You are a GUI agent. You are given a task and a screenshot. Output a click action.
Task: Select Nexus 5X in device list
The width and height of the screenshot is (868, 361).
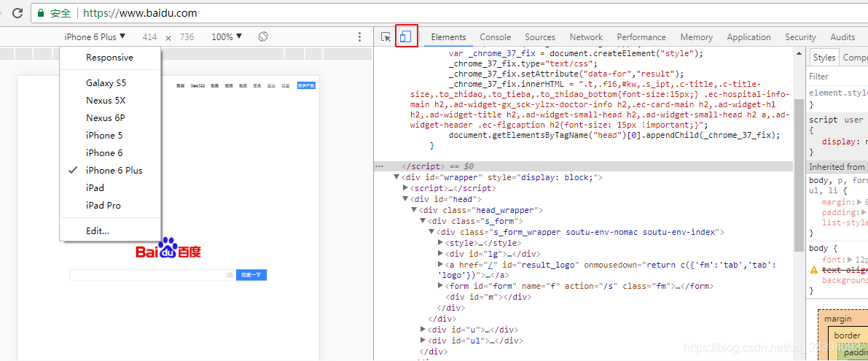[x=106, y=101]
